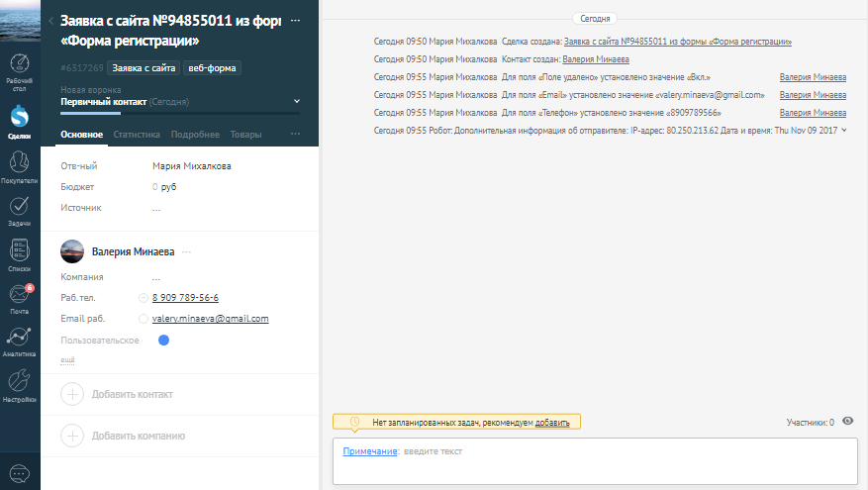
Task: Expand the Первичный контакт stage dropdown
Action: (297, 101)
